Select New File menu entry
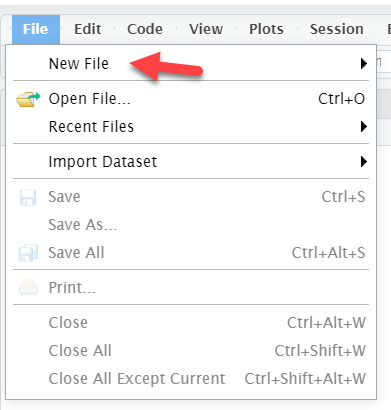 click(191, 63)
